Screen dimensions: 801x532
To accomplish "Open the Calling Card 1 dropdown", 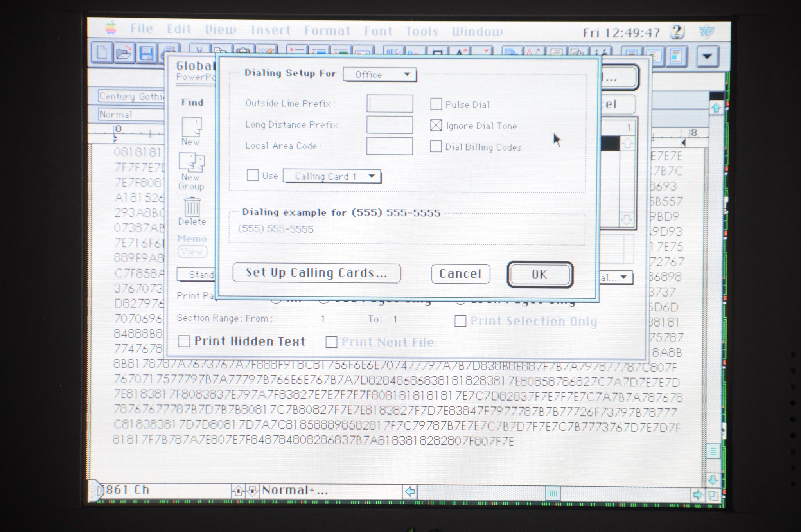I will (332, 176).
